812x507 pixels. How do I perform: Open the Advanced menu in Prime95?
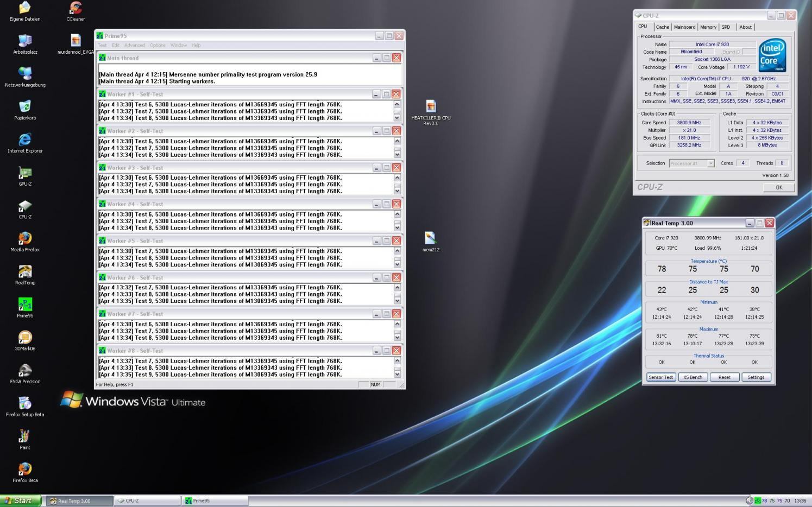click(x=135, y=46)
